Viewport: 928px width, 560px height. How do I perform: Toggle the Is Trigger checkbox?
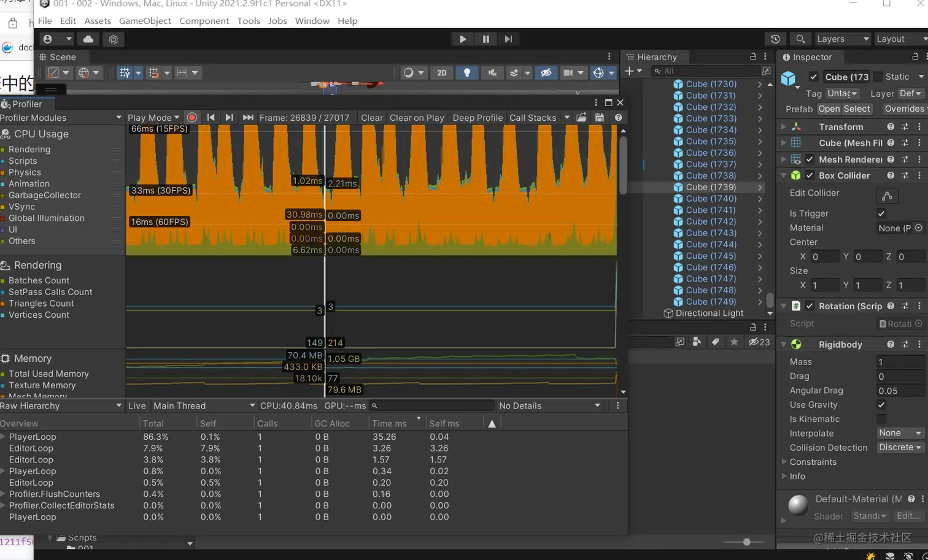(881, 213)
